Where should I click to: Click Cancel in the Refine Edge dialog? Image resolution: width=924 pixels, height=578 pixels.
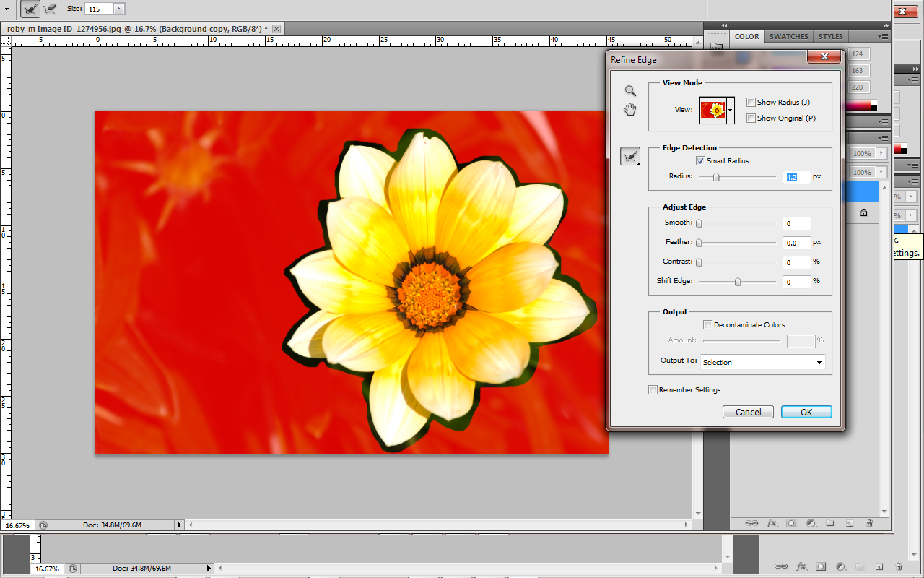coord(748,412)
